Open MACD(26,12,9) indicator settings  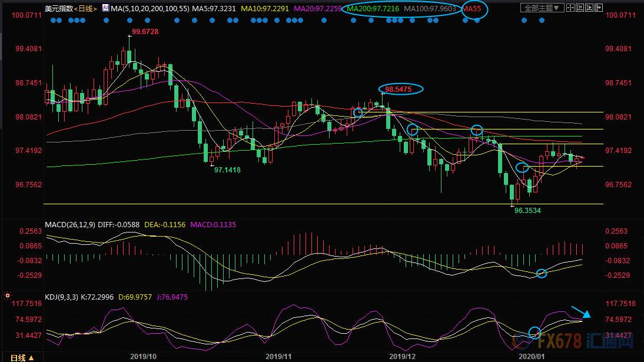click(70, 225)
